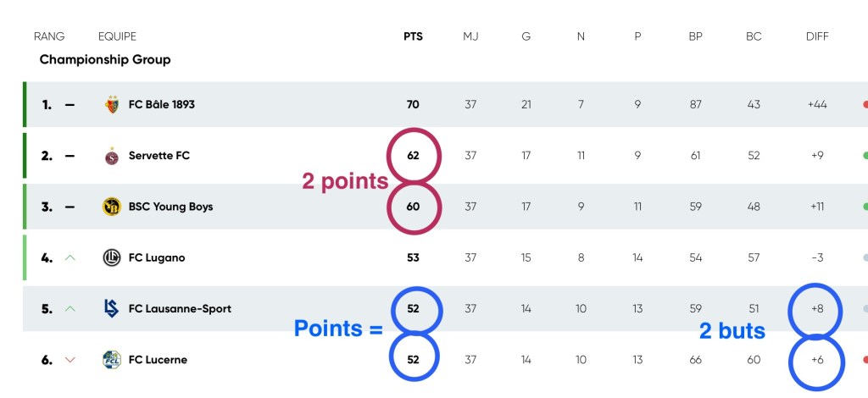
Task: Sort standings by BP column header
Action: click(x=696, y=36)
